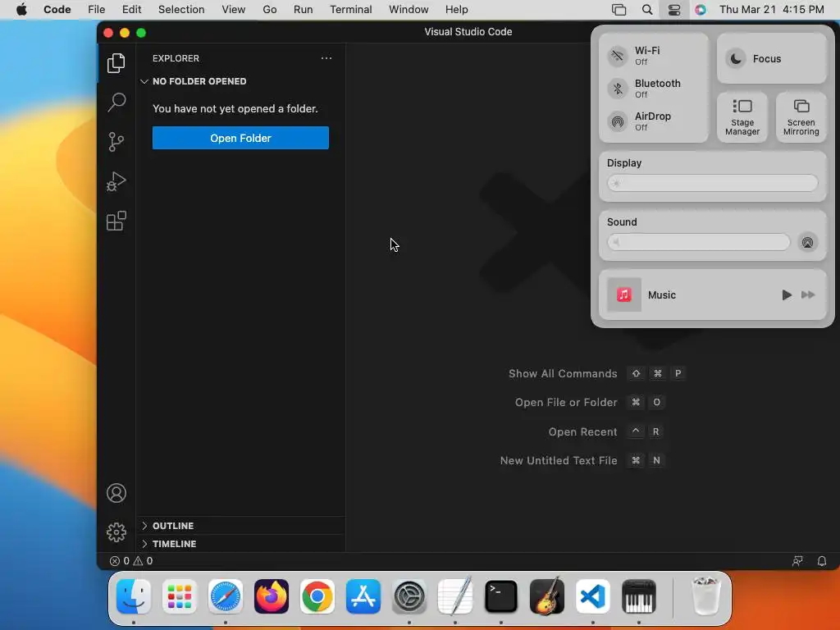The height and width of the screenshot is (630, 840).
Task: Open the File menu
Action: (x=97, y=10)
